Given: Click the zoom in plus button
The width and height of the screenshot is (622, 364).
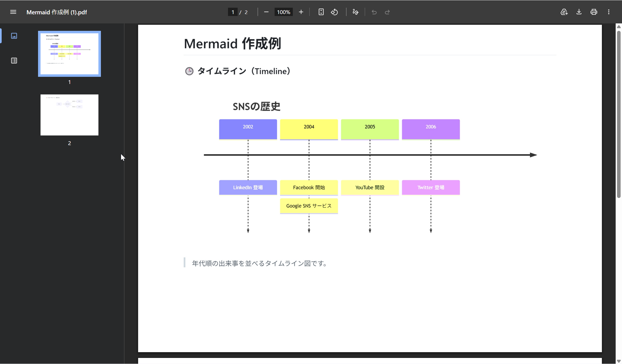Looking at the screenshot, I should (x=301, y=12).
